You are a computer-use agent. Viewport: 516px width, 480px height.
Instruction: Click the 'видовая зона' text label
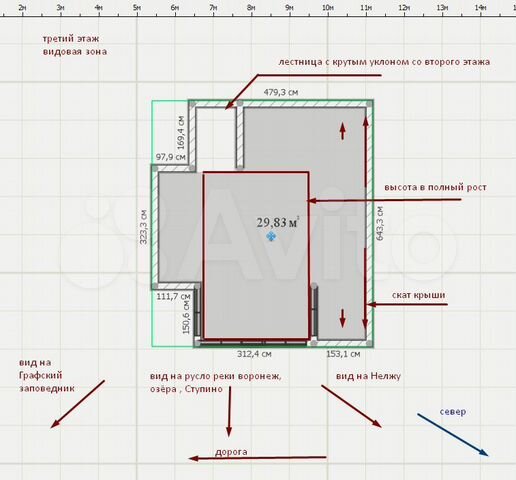click(75, 52)
